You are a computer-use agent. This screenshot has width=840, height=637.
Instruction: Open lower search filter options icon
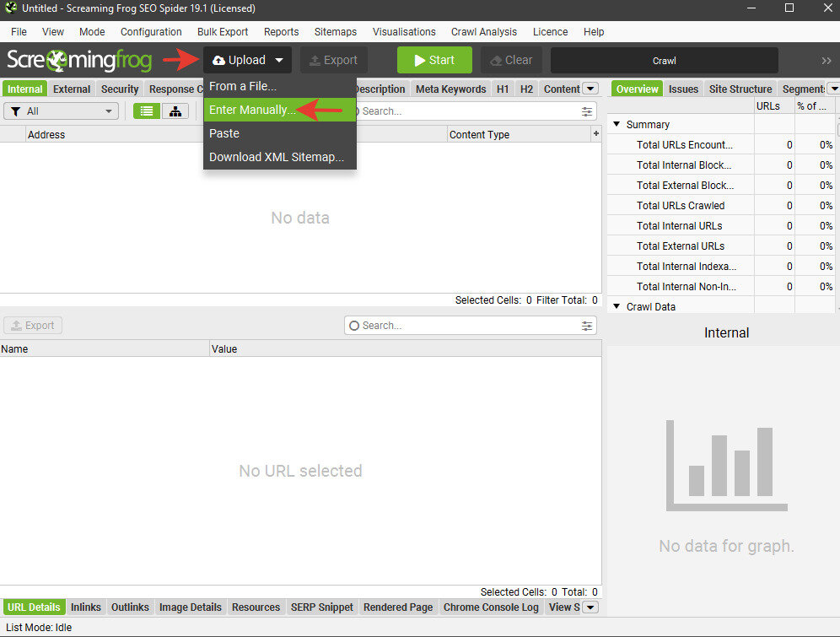tap(587, 326)
